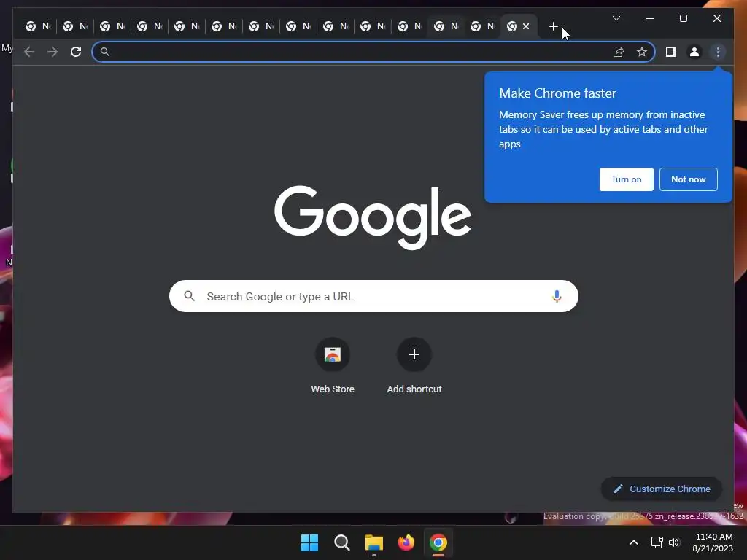Open the volume tray icon
This screenshot has height=560, width=747.
pos(674,542)
